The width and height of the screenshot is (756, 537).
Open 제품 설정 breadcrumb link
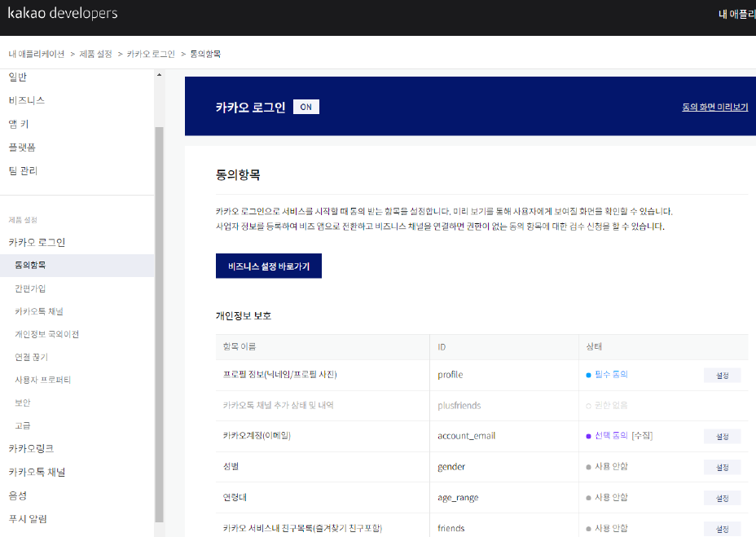(x=95, y=54)
